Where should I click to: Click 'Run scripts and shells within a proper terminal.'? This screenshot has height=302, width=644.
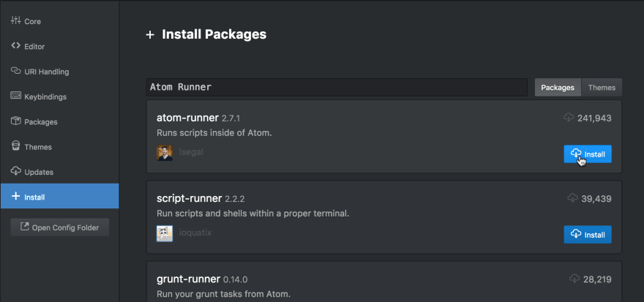(x=253, y=214)
